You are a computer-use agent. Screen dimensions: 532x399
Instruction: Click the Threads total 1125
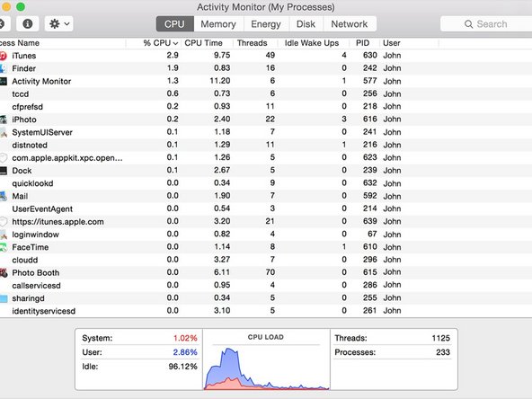tap(440, 338)
